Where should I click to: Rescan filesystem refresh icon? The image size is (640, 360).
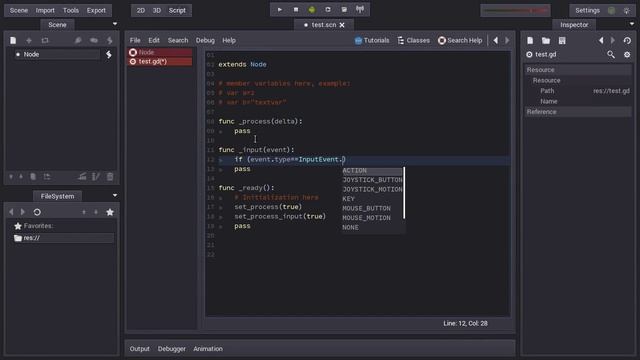tap(37, 212)
